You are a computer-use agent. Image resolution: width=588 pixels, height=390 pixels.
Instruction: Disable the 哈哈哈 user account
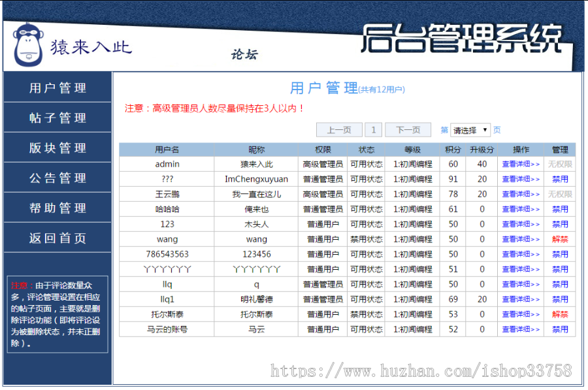pos(560,209)
